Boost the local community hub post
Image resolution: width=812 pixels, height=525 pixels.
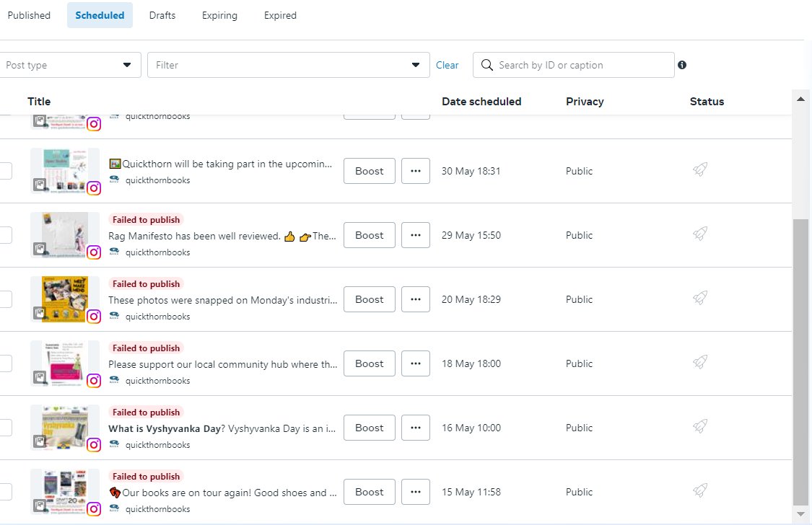coord(370,363)
